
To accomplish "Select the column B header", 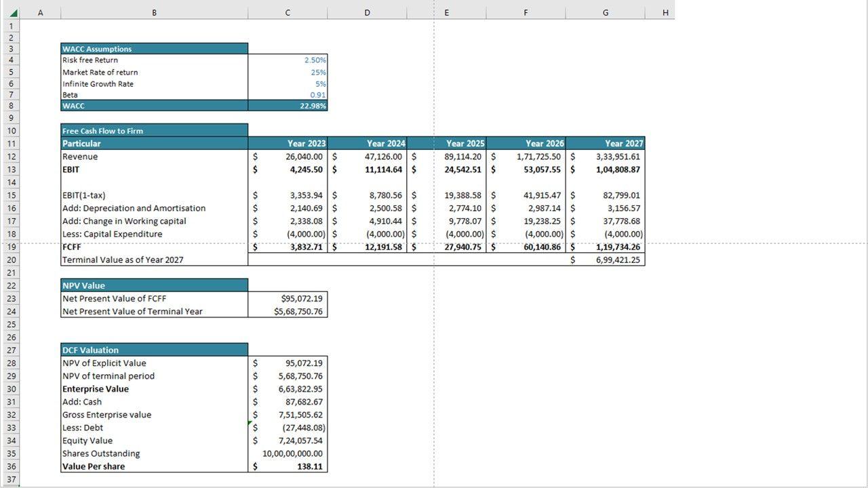I will [x=154, y=13].
